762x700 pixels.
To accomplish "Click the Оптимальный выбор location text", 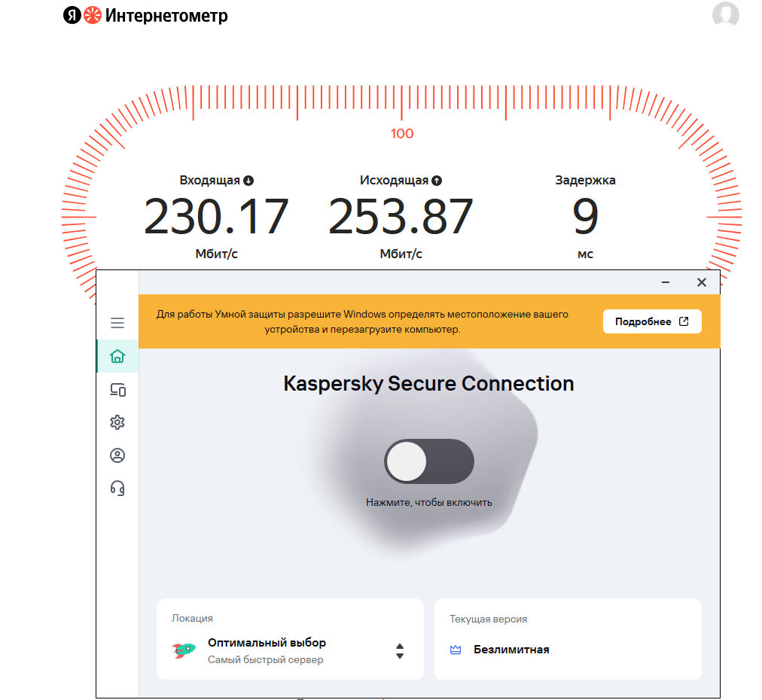I will click(267, 643).
